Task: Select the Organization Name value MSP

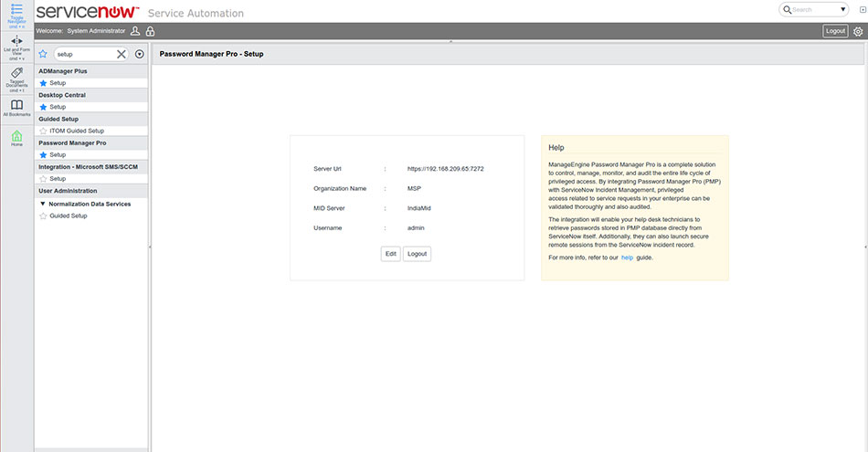Action: coord(414,189)
